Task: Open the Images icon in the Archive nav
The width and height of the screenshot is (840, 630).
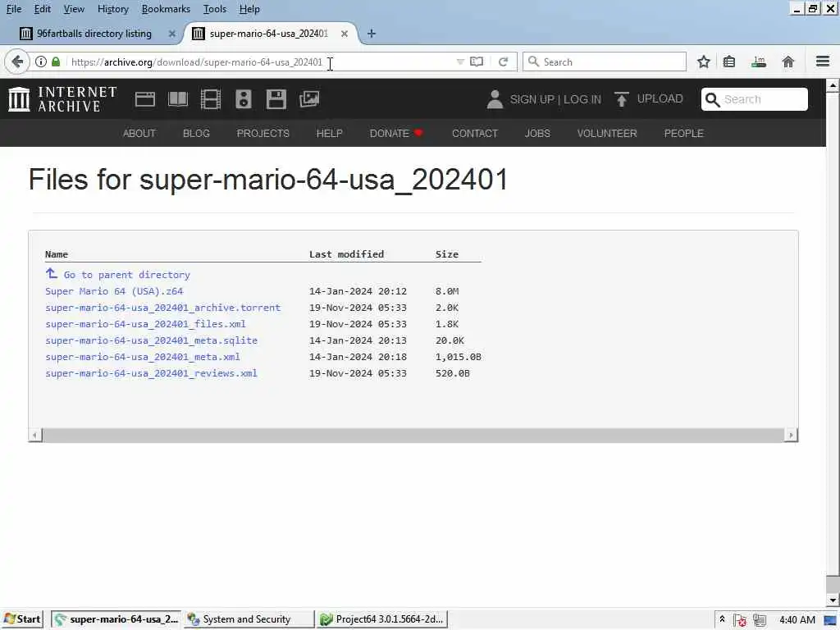Action: [x=309, y=99]
